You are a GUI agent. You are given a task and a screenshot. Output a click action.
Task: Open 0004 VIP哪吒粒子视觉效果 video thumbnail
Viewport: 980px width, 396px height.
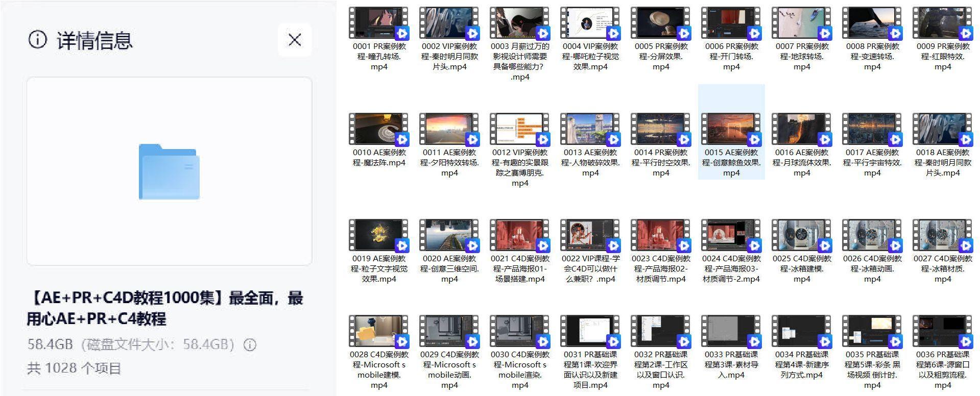pos(590,23)
